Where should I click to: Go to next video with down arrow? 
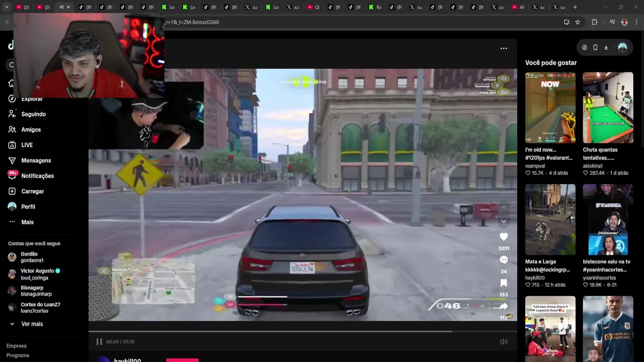pos(504,221)
